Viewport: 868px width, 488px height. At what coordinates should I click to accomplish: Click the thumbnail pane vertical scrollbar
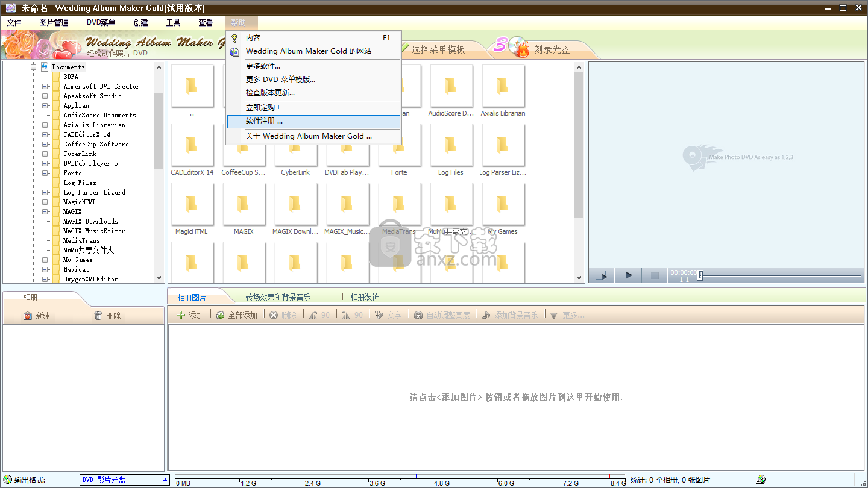click(x=579, y=145)
